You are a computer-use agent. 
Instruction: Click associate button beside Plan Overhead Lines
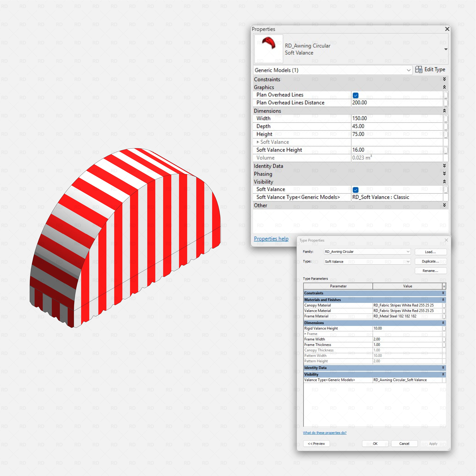pos(446,95)
